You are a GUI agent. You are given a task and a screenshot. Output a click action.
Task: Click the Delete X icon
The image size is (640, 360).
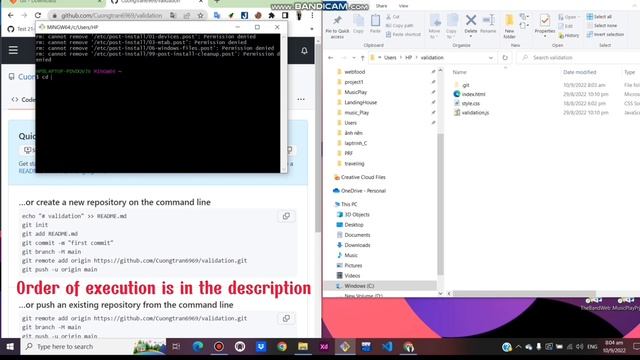[471, 20]
